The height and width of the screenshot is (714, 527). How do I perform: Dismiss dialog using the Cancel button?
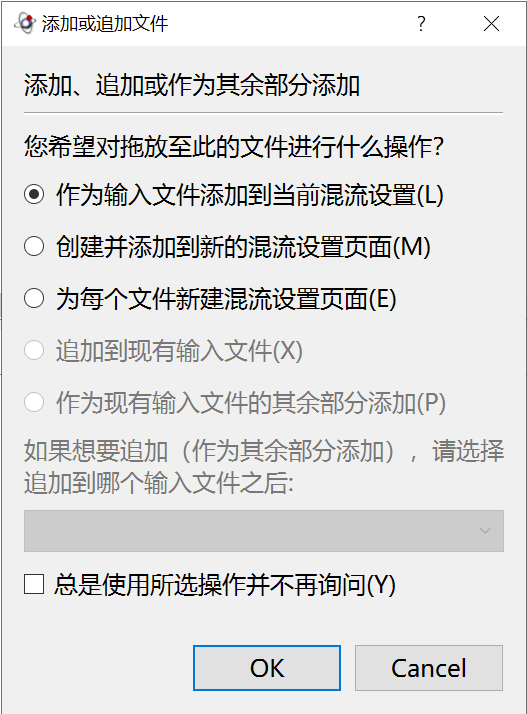(x=429, y=668)
